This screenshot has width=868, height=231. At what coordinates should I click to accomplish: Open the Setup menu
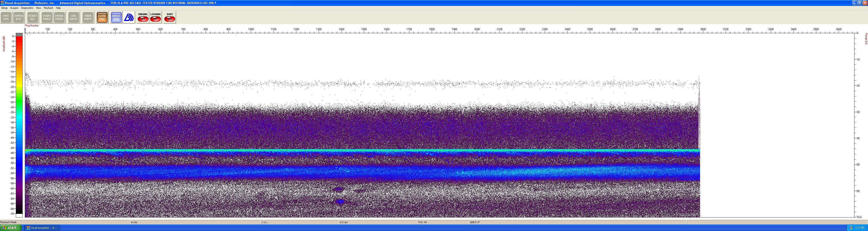point(4,8)
